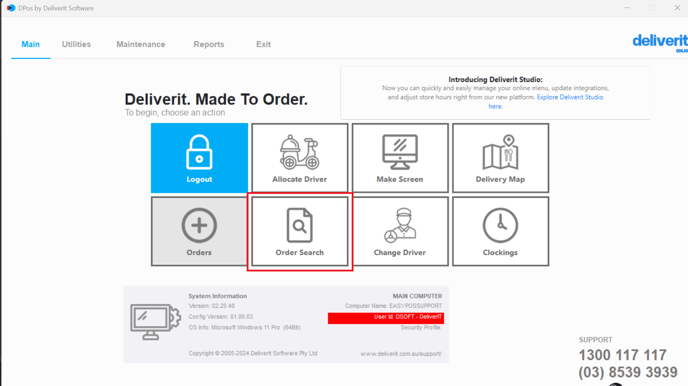
Task: Click the system information computer icon
Action: pos(155,322)
